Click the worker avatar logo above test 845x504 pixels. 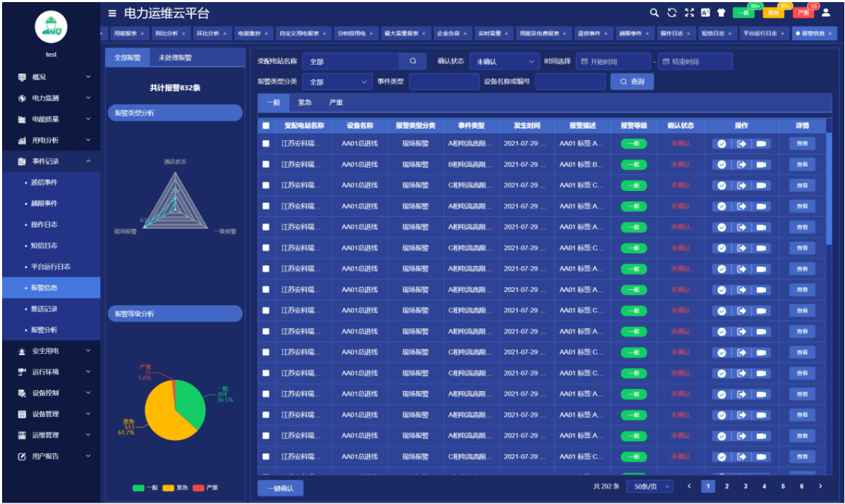[x=51, y=27]
